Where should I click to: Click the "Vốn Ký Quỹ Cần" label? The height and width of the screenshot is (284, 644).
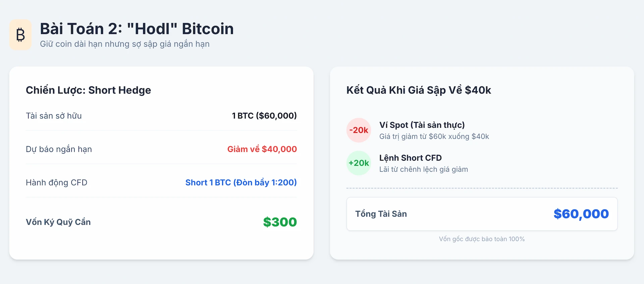(58, 222)
